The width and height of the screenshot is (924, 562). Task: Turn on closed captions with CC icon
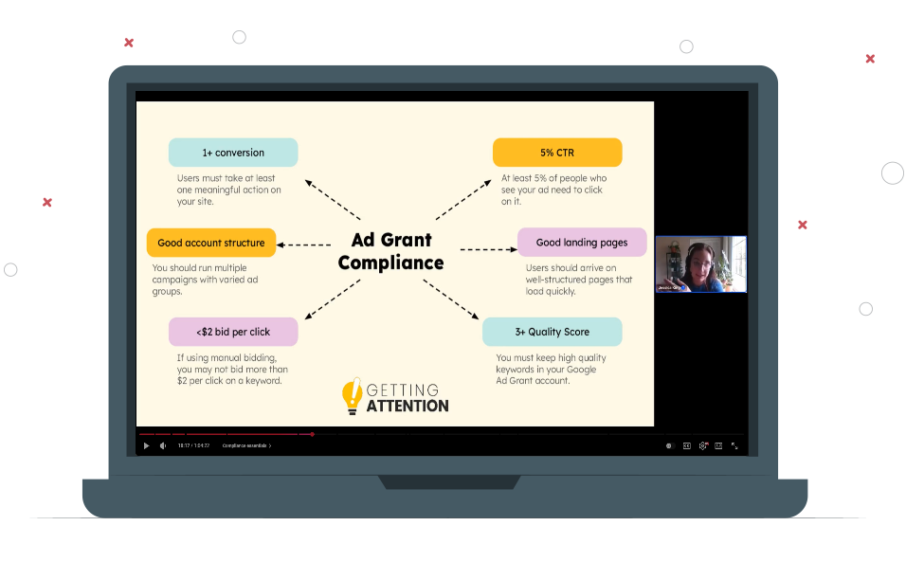click(x=687, y=445)
